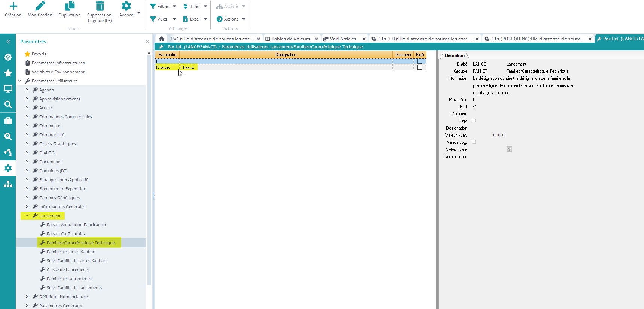The width and height of the screenshot is (644, 309).
Task: Collapse the Lancement tree node
Action: (27, 216)
